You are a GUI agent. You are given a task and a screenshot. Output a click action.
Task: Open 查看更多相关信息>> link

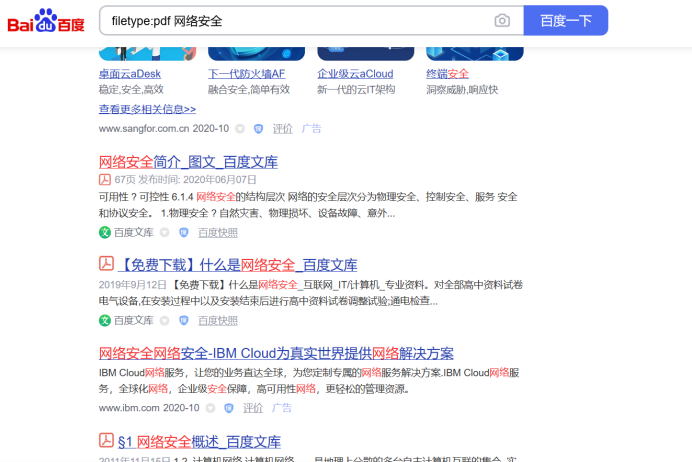pyautogui.click(x=147, y=109)
